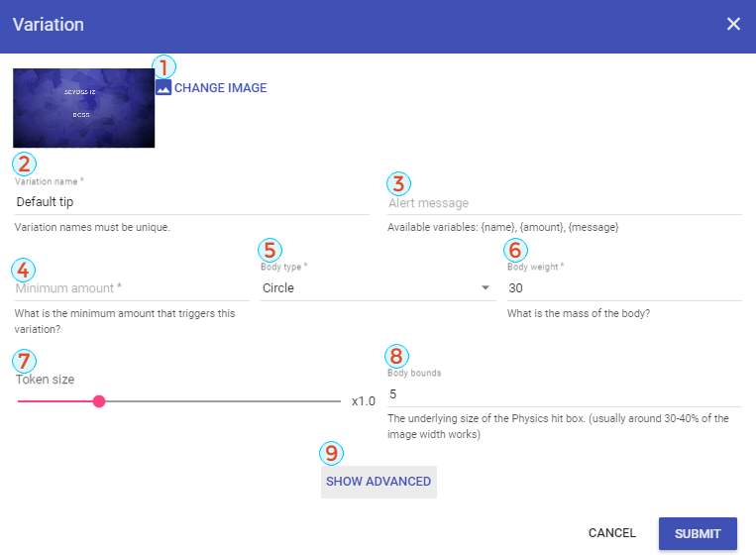Screen dimensions: 756x555
Task: Click SHOW ADVANCED button
Action: click(x=378, y=482)
